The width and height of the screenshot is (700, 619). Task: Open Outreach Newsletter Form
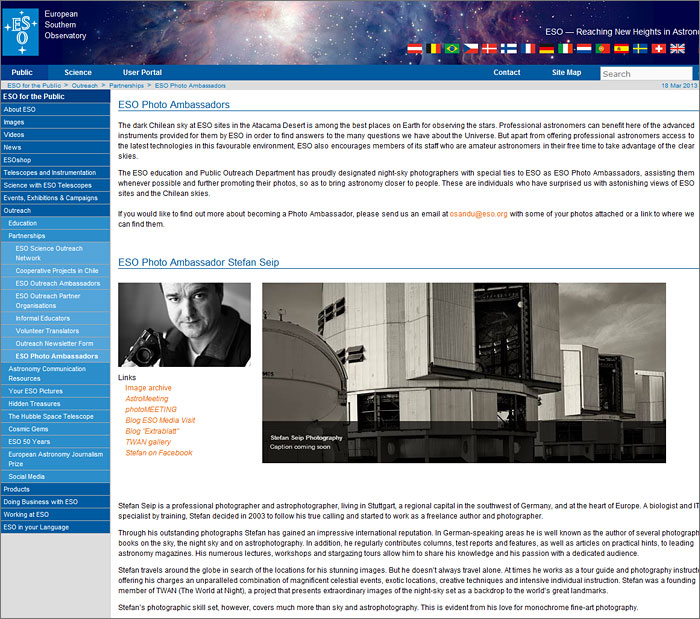[55, 344]
